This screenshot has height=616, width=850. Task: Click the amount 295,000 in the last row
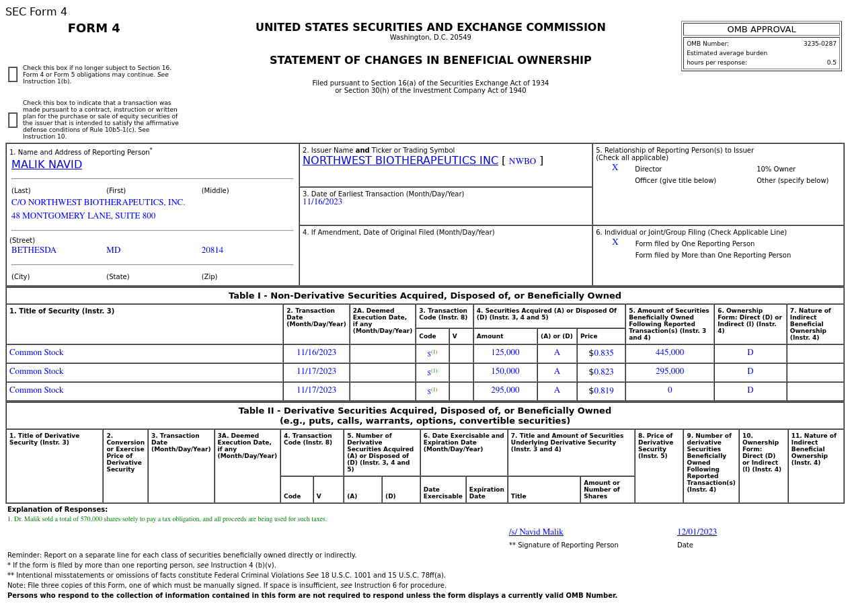tap(505, 390)
